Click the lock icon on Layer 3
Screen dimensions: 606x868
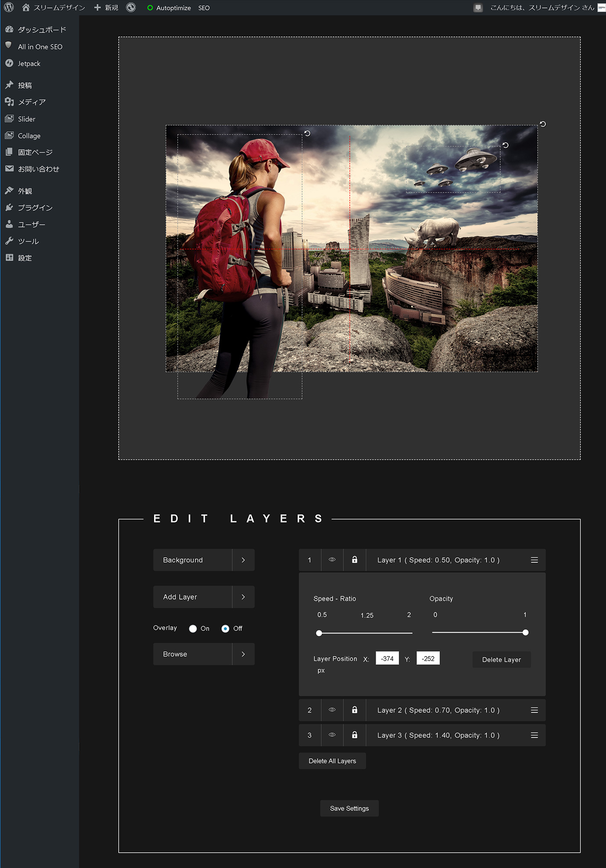tap(354, 735)
